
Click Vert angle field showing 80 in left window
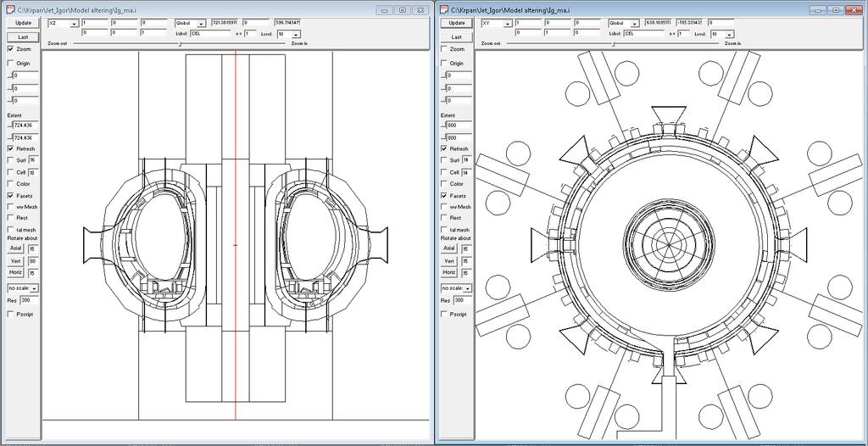(33, 260)
